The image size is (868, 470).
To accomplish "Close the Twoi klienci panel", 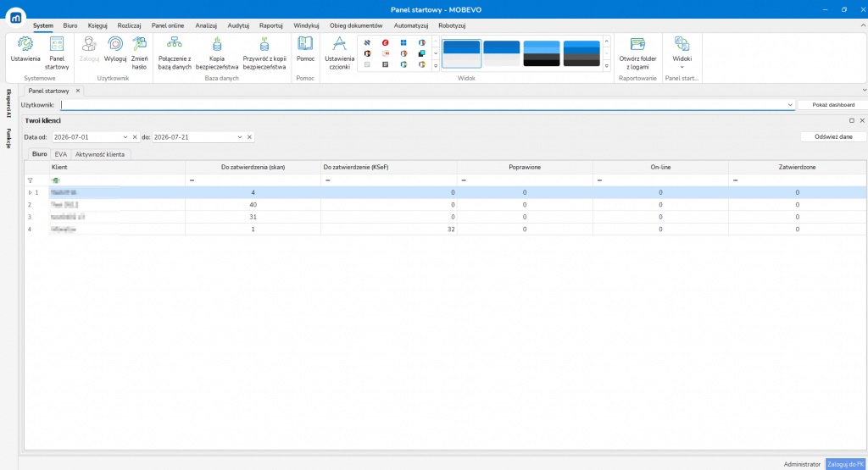I will (x=862, y=120).
